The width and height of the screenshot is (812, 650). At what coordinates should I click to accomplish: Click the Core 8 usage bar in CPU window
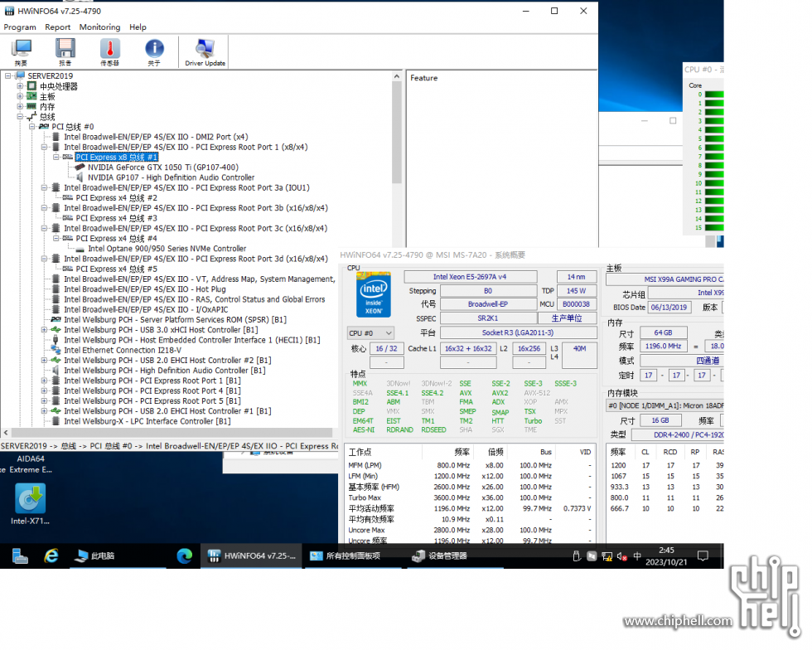pos(714,165)
